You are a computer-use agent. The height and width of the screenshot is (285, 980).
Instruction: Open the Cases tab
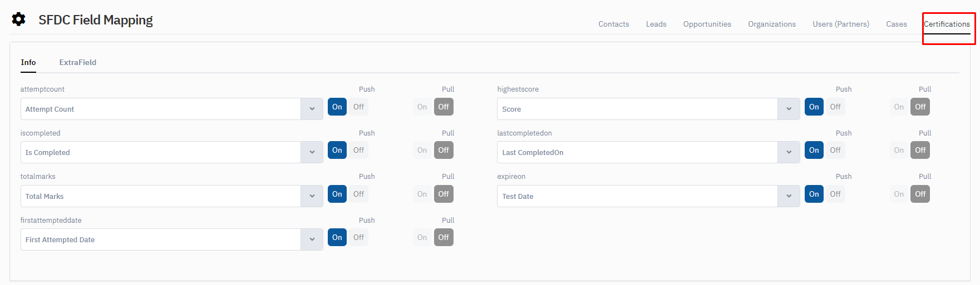pos(897,24)
